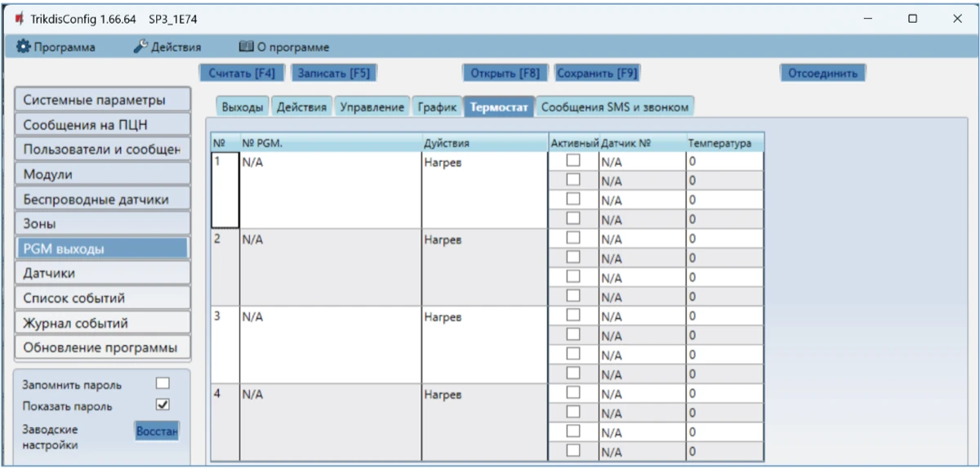Viewport: 980px width, 470px height.
Task: Open the Программа menu with gear icon
Action: point(56,47)
